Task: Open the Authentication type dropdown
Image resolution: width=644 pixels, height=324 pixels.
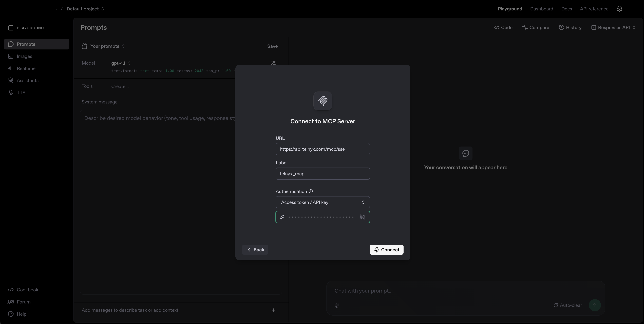Action: point(323,202)
